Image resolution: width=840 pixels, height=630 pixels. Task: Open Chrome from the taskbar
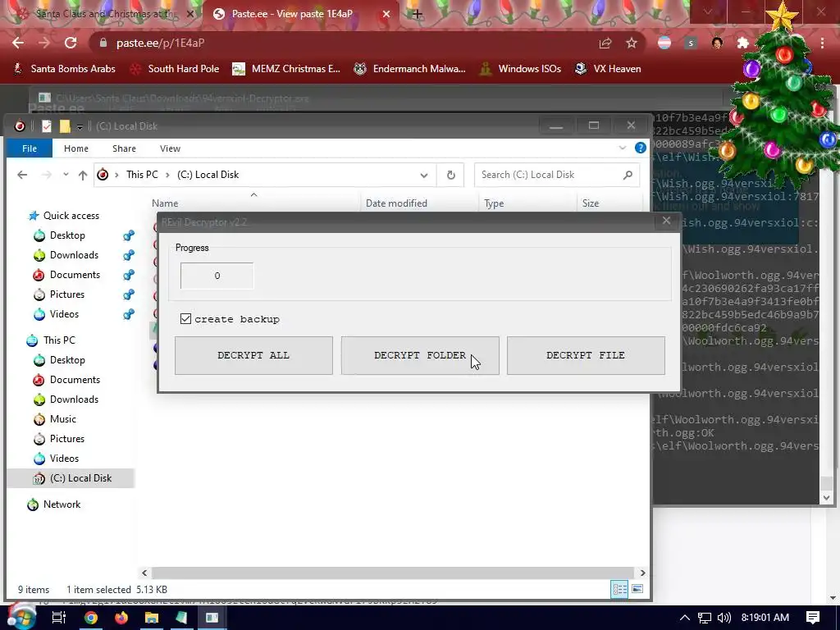(x=91, y=618)
